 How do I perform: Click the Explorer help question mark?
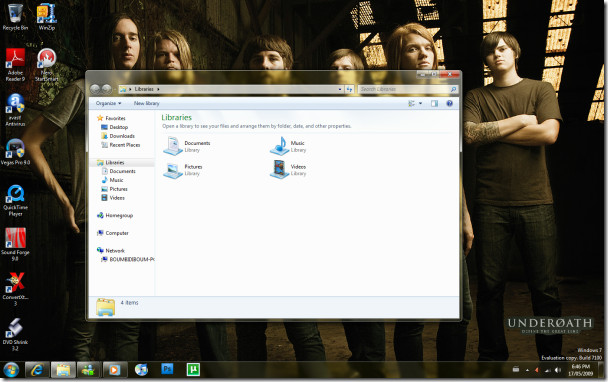coord(449,103)
